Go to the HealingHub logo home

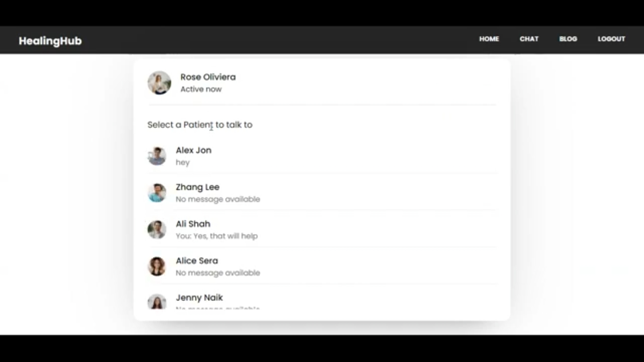pyautogui.click(x=50, y=41)
